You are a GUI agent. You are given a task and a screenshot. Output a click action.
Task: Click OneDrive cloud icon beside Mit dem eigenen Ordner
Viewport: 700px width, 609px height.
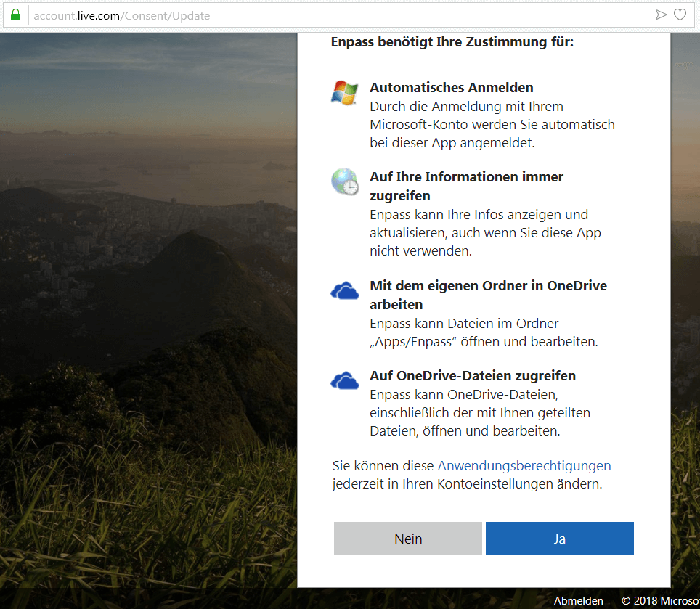pos(345,291)
